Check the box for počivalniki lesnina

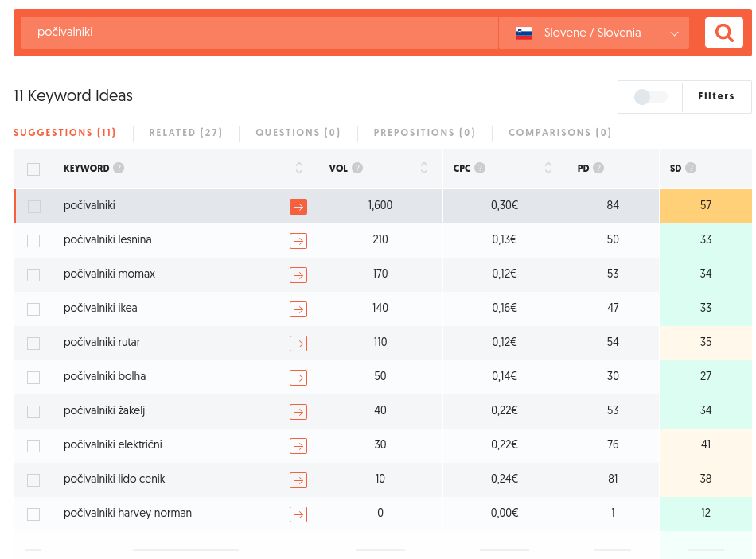point(33,241)
